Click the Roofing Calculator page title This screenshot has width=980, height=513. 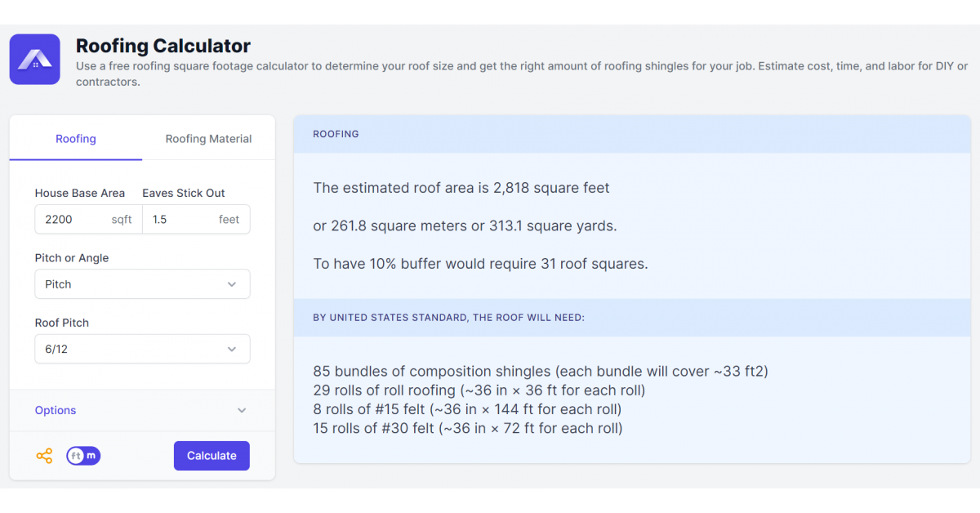click(163, 46)
